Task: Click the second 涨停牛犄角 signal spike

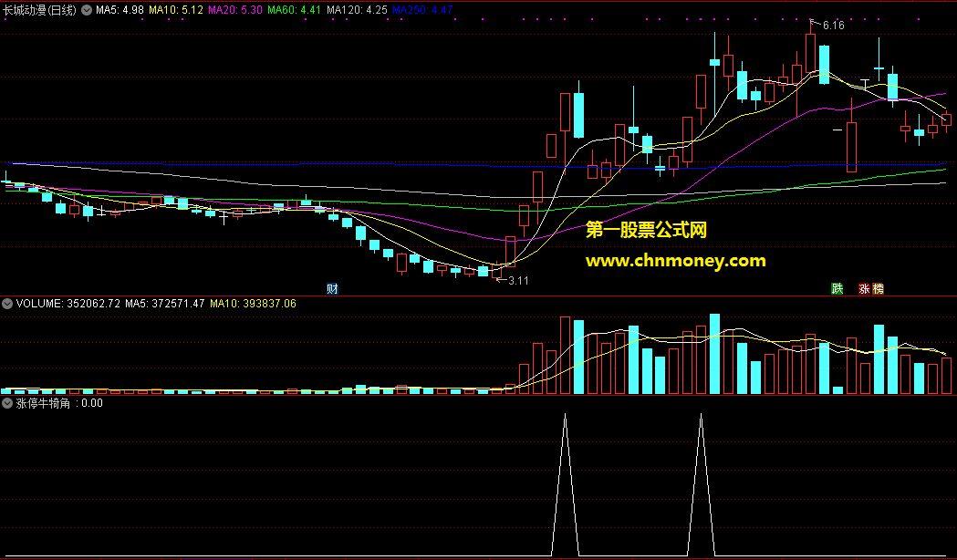Action: 701,485
